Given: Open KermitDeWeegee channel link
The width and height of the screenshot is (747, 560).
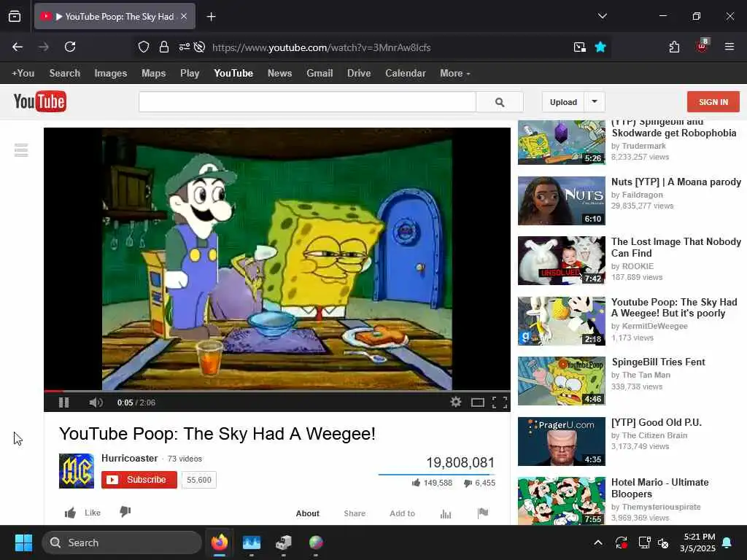Looking at the screenshot, I should [x=654, y=326].
